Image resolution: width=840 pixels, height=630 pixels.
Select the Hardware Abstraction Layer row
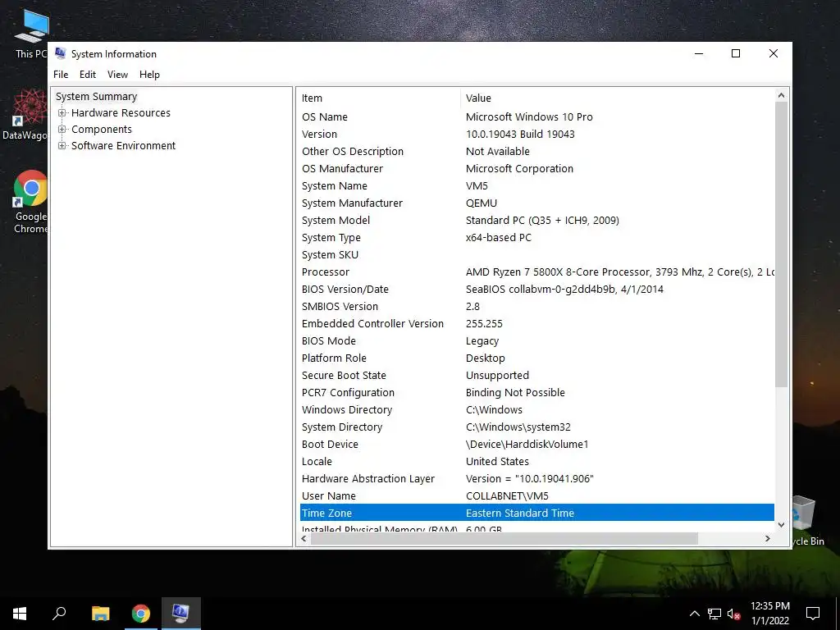coord(536,478)
